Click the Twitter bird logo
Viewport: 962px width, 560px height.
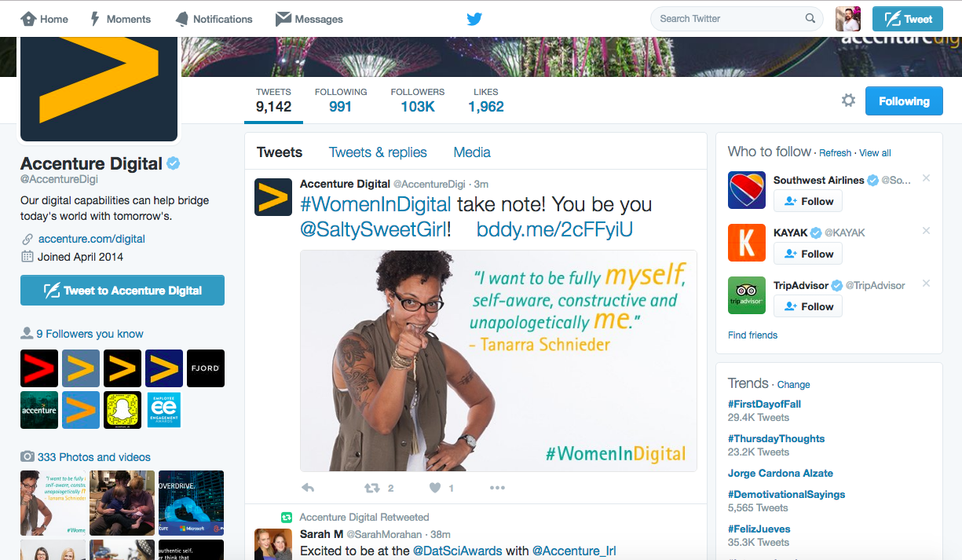(474, 19)
